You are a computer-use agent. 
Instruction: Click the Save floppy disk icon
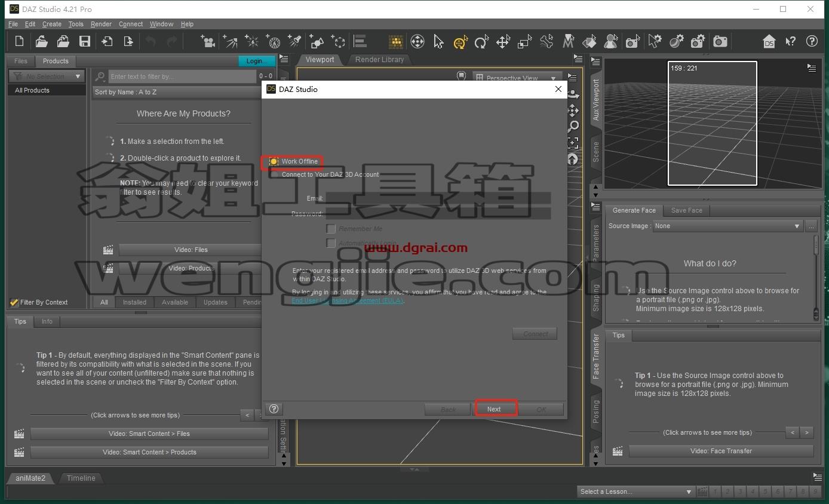point(85,41)
